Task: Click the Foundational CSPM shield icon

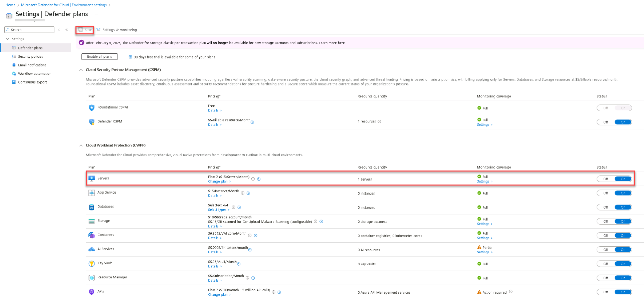Action: pos(91,107)
